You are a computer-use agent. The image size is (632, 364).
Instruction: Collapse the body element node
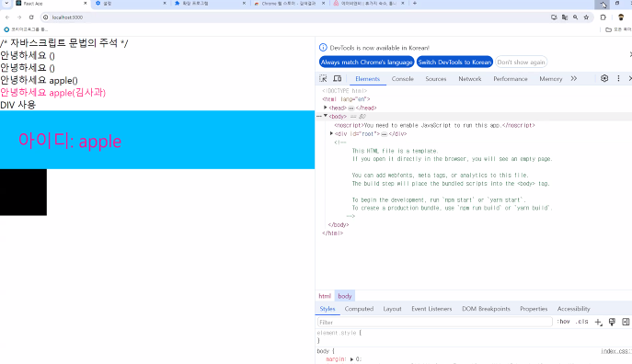[x=326, y=116]
